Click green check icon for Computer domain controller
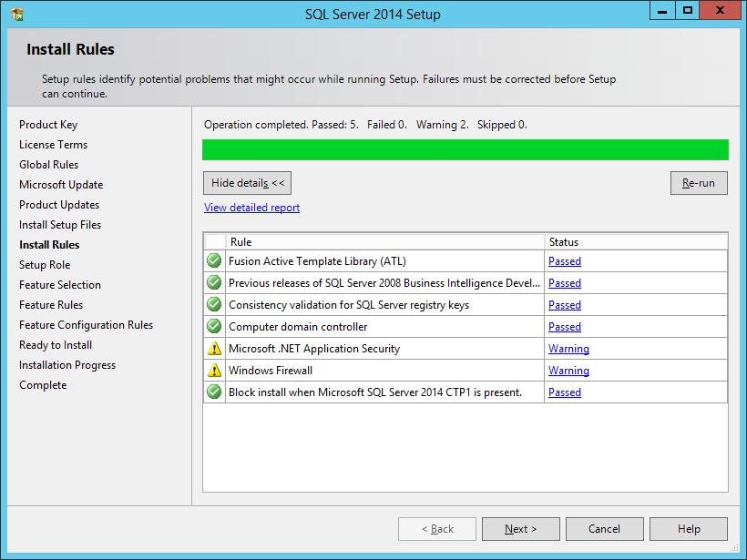This screenshot has width=747, height=560. [214, 327]
